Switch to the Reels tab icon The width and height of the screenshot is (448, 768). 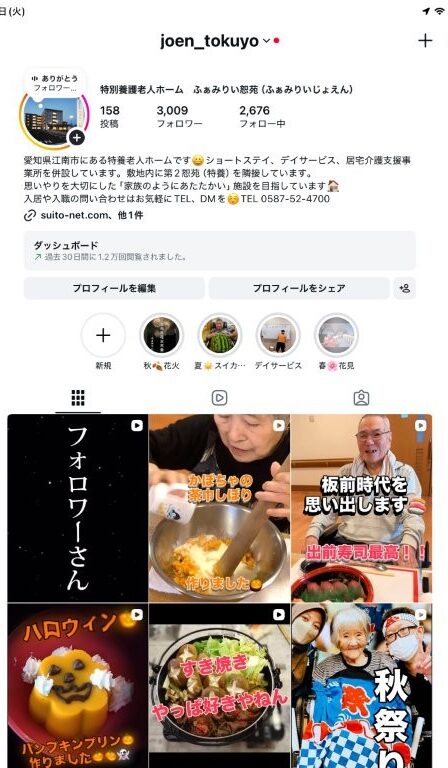tap(219, 398)
